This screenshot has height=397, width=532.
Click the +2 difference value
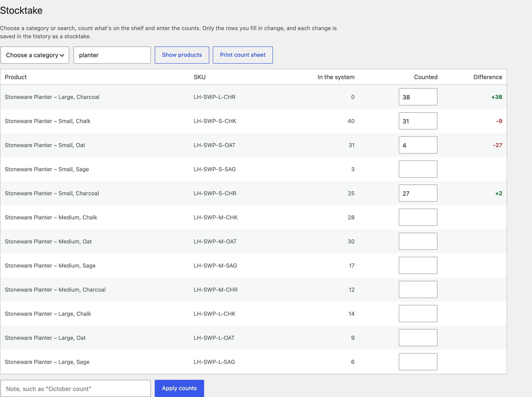pos(499,194)
